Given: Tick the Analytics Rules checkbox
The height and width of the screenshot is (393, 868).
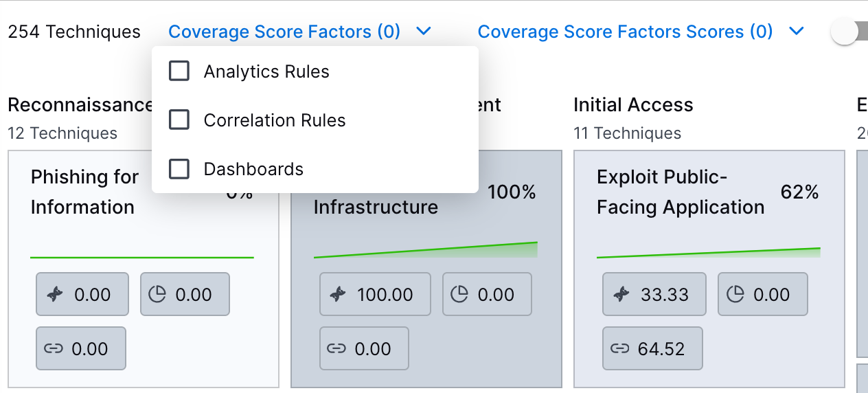Looking at the screenshot, I should (x=179, y=71).
